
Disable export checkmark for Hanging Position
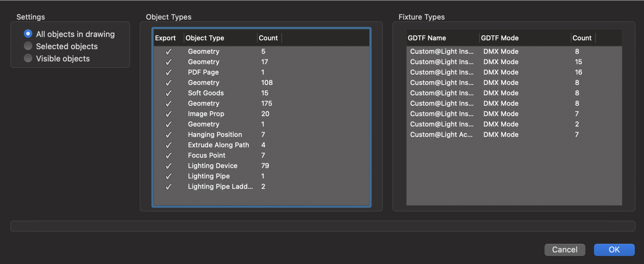click(x=169, y=135)
